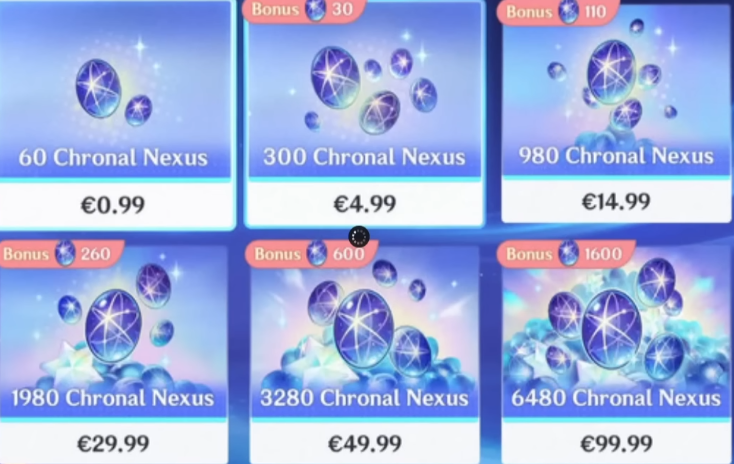Purchase the €4.99 pack

point(365,204)
